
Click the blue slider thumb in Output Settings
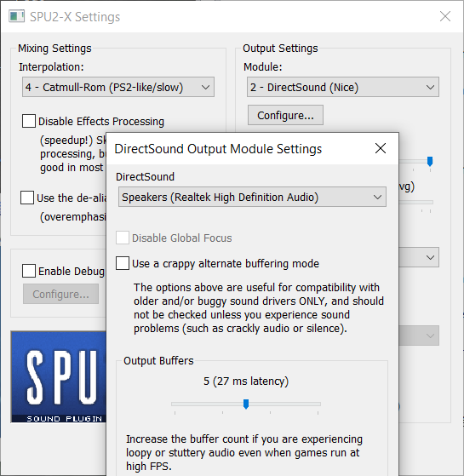pos(430,161)
